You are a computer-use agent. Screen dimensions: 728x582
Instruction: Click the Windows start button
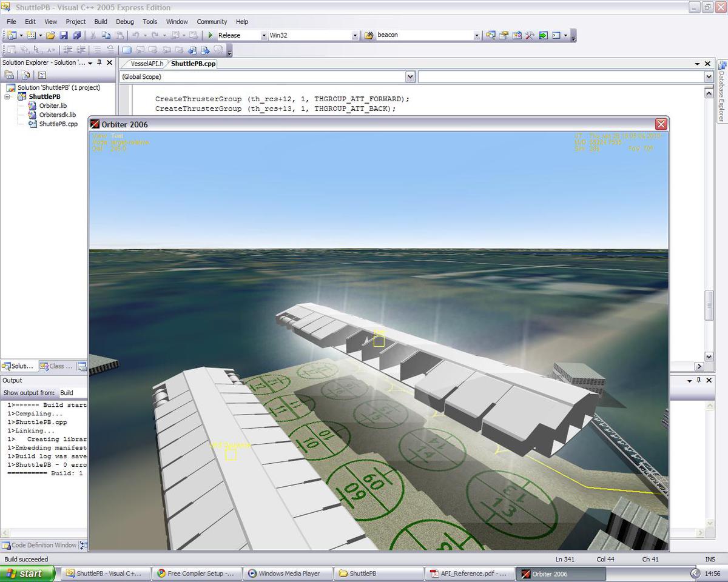(27, 574)
